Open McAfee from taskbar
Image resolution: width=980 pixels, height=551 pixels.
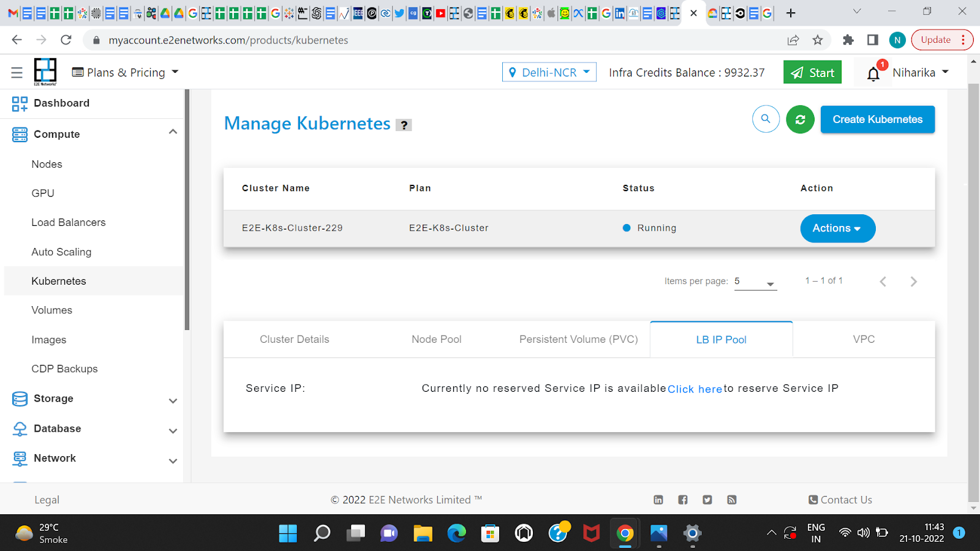(591, 533)
